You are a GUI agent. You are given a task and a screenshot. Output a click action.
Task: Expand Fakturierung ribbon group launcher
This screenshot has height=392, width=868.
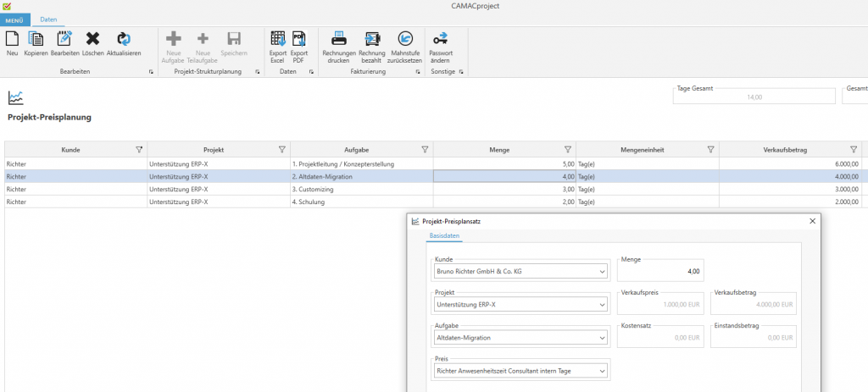[x=418, y=72]
